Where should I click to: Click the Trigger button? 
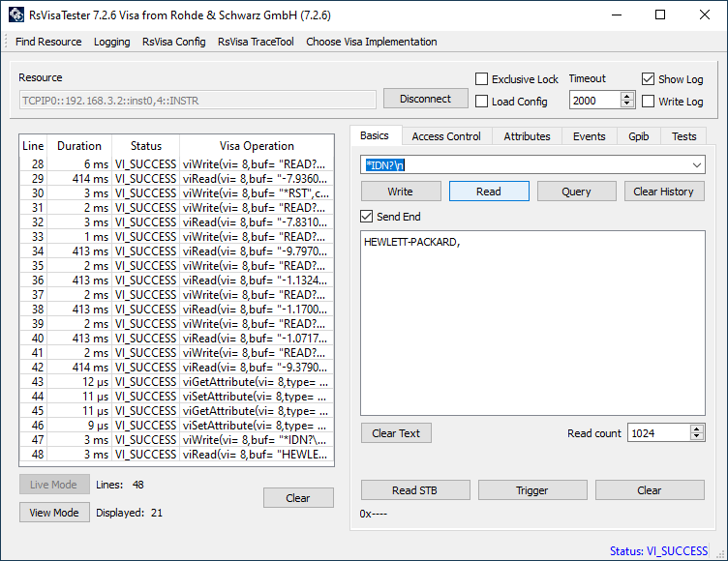[x=532, y=490]
